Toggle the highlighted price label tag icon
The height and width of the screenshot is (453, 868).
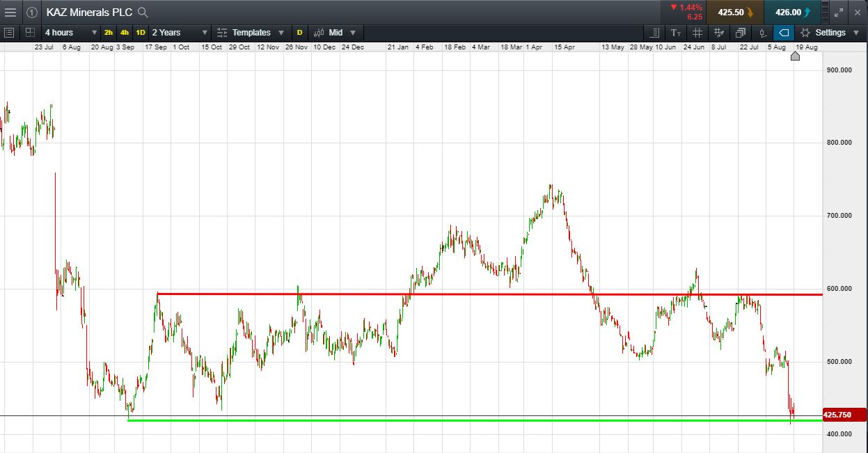(x=784, y=33)
